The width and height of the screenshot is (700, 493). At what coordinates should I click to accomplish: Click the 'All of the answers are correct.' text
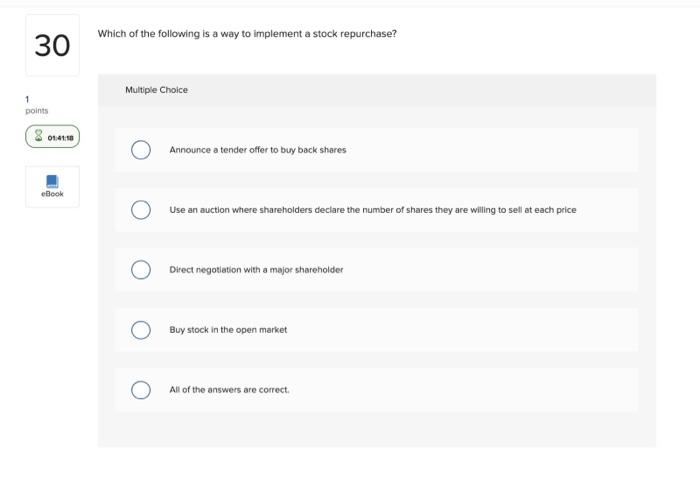click(x=229, y=390)
